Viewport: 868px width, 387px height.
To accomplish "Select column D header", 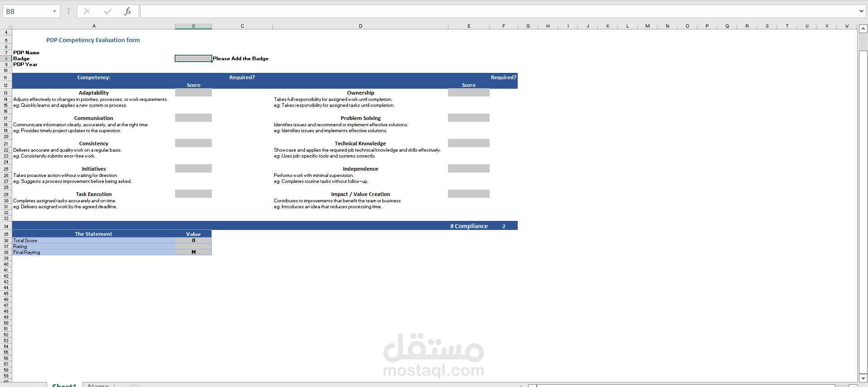I will click(x=360, y=26).
